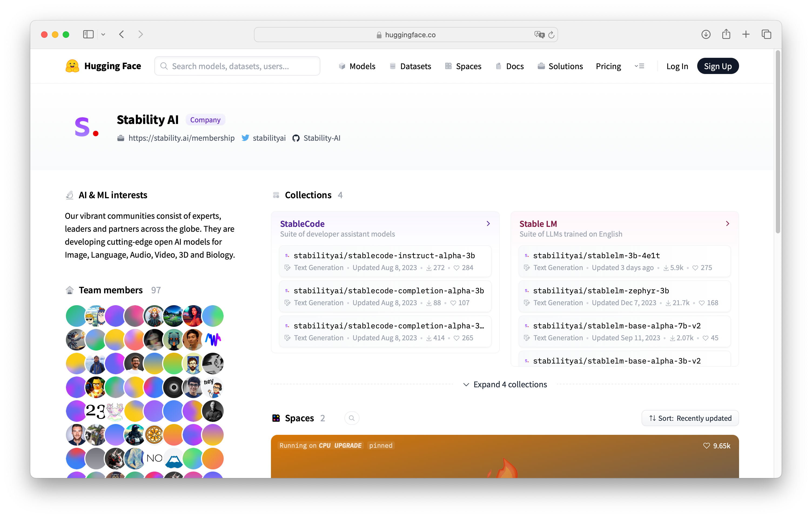
Task: Click the Log In link
Action: (677, 66)
